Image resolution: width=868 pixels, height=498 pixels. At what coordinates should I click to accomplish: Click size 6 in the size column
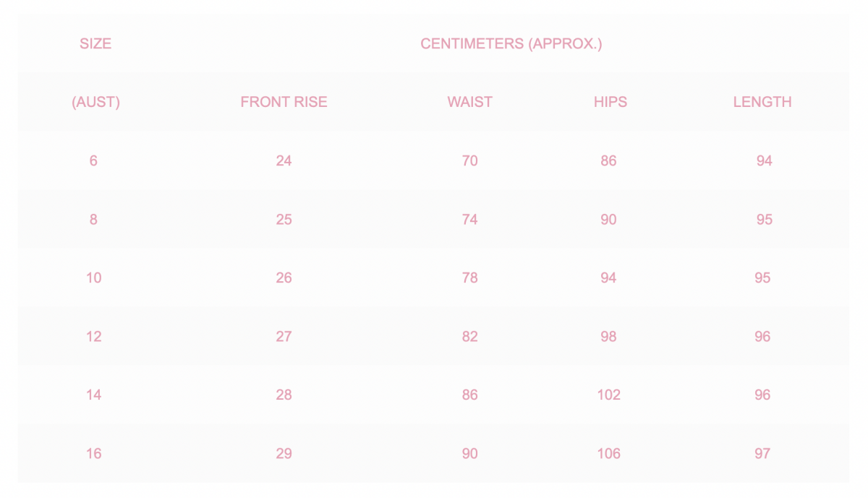tap(93, 160)
